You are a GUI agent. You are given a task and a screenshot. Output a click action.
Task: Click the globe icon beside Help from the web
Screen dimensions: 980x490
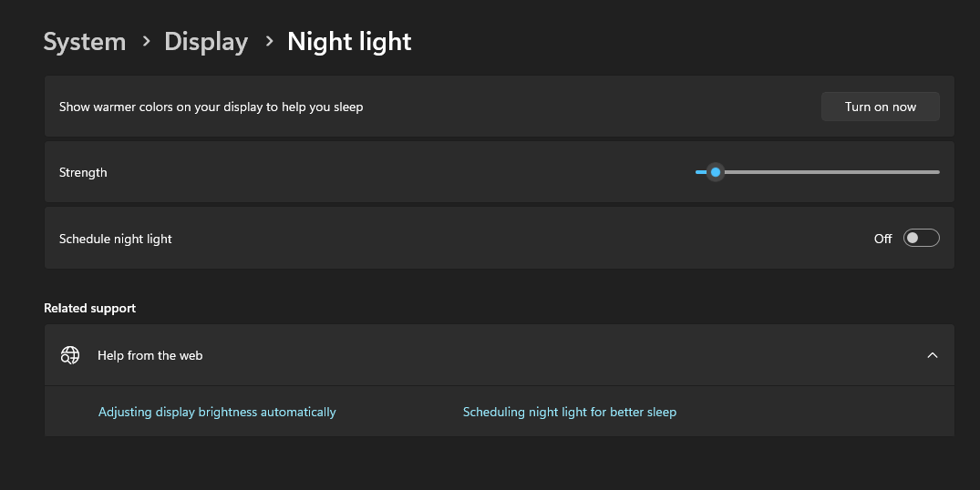(70, 355)
